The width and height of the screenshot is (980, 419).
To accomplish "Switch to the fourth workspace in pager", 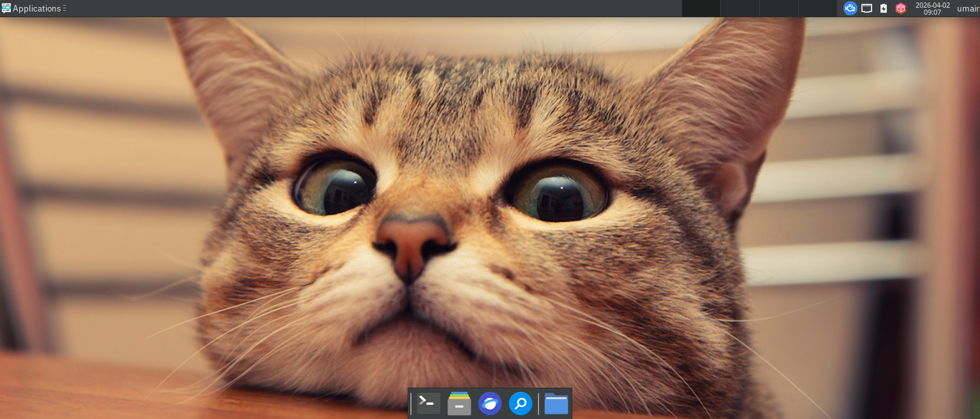I will [x=818, y=8].
